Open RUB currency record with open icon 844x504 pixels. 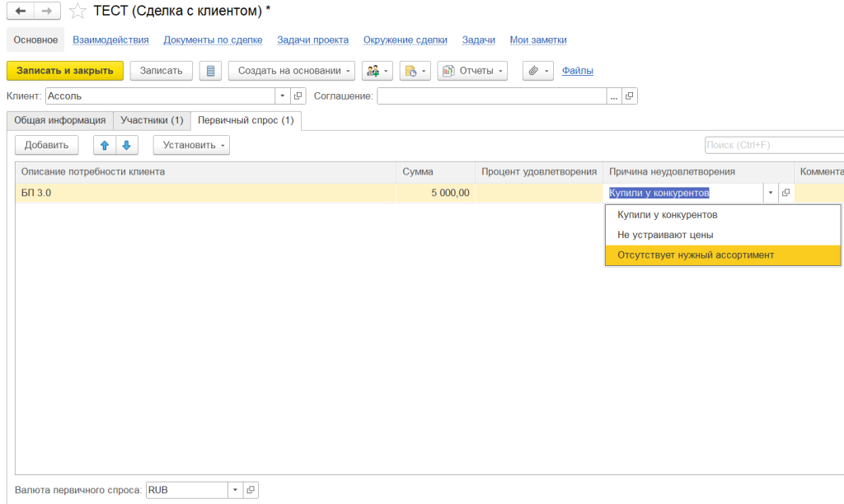251,490
